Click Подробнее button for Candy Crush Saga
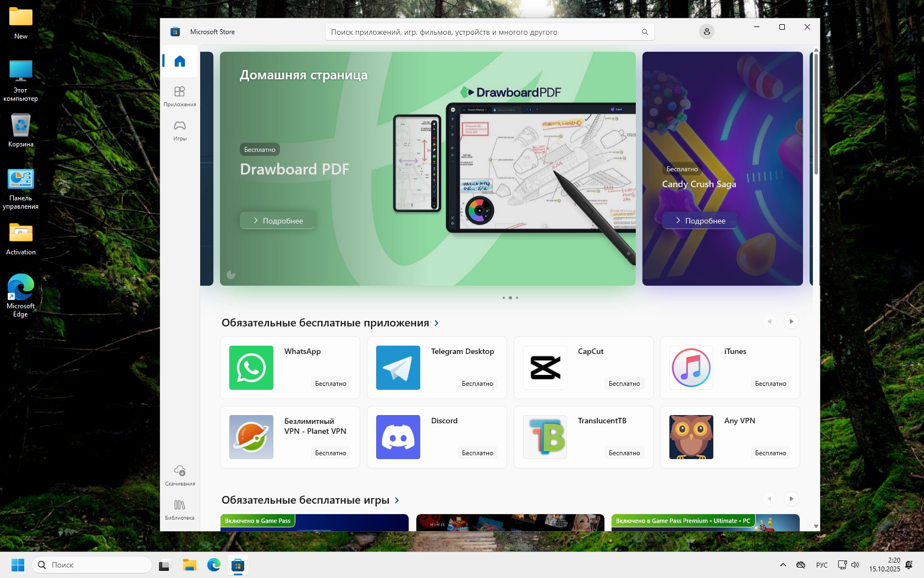The image size is (924, 578). click(x=700, y=221)
